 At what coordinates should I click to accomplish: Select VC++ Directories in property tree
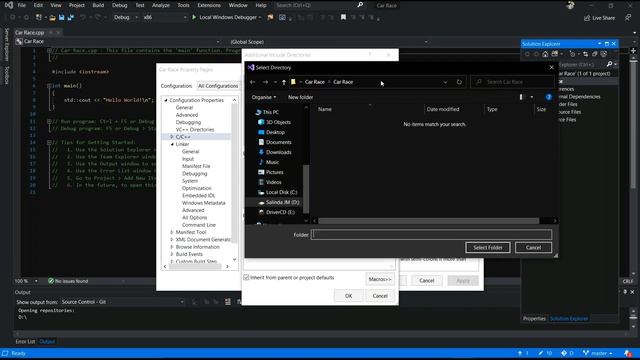tap(195, 129)
